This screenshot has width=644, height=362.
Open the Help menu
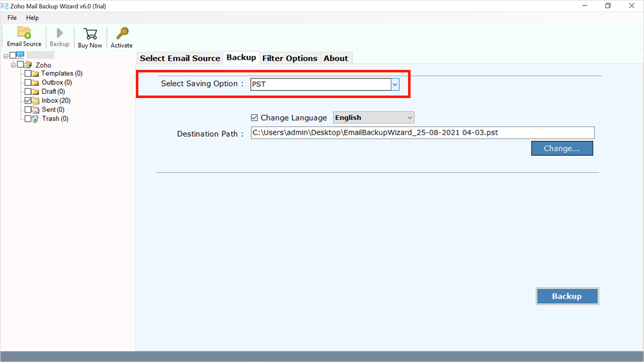tap(32, 18)
